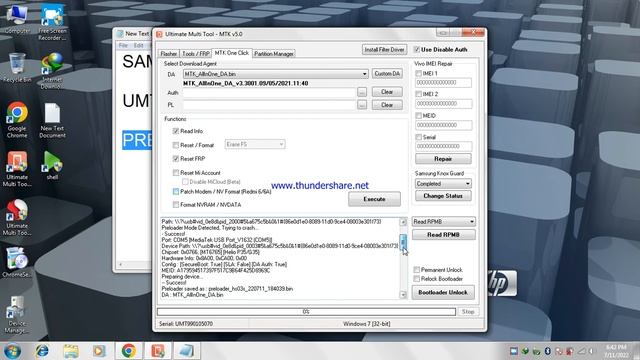Click the log scrollbar thumb
Image resolution: width=640 pixels, height=360 pixels.
pyautogui.click(x=403, y=242)
